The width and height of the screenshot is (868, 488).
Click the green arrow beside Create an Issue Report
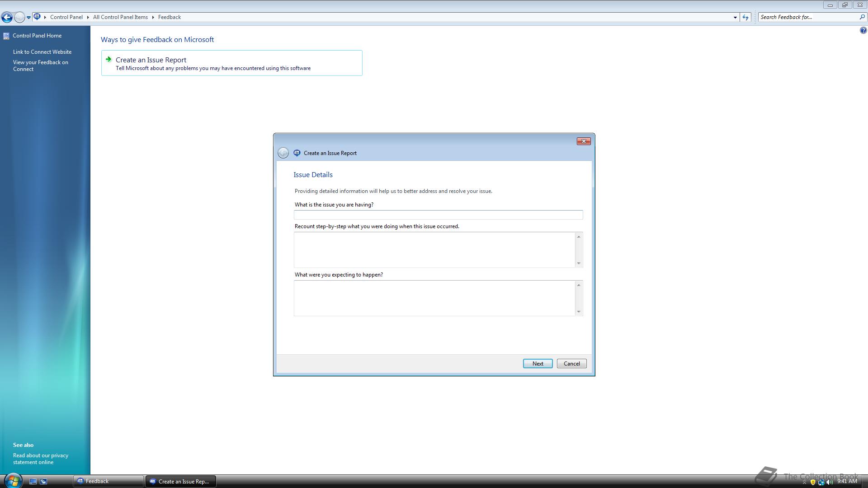[x=108, y=59]
